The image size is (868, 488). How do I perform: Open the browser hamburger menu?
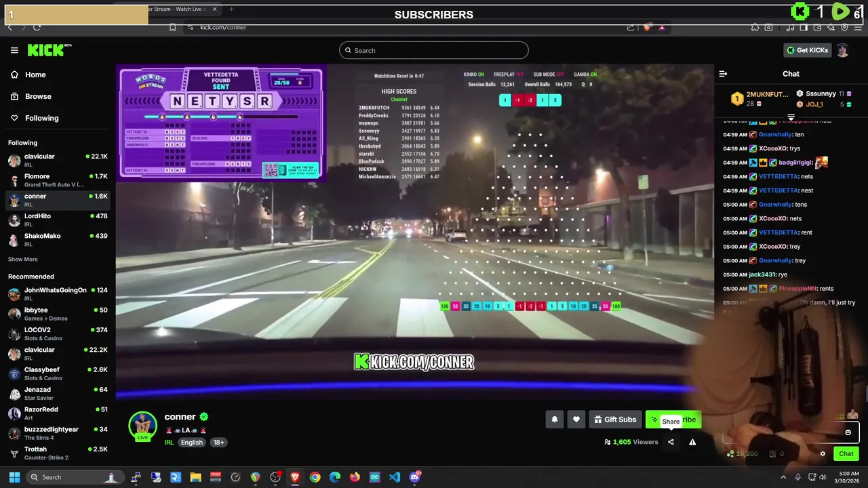(x=858, y=27)
